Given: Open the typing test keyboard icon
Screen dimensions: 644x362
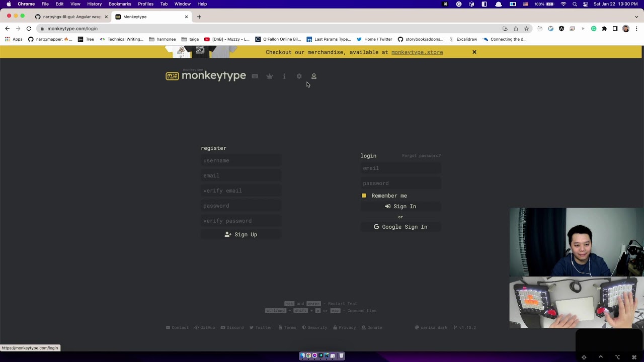Looking at the screenshot, I should (255, 76).
